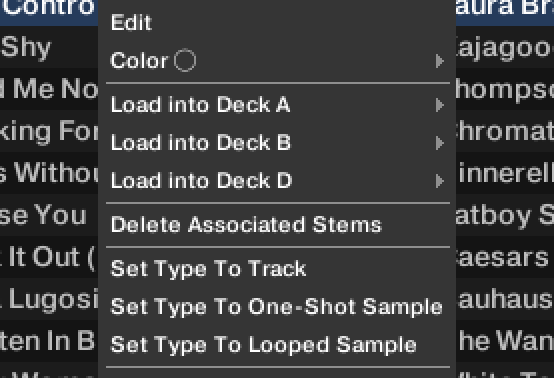The width and height of the screenshot is (554, 378).
Task: Expand the Load into Deck B arrow
Action: point(440,143)
